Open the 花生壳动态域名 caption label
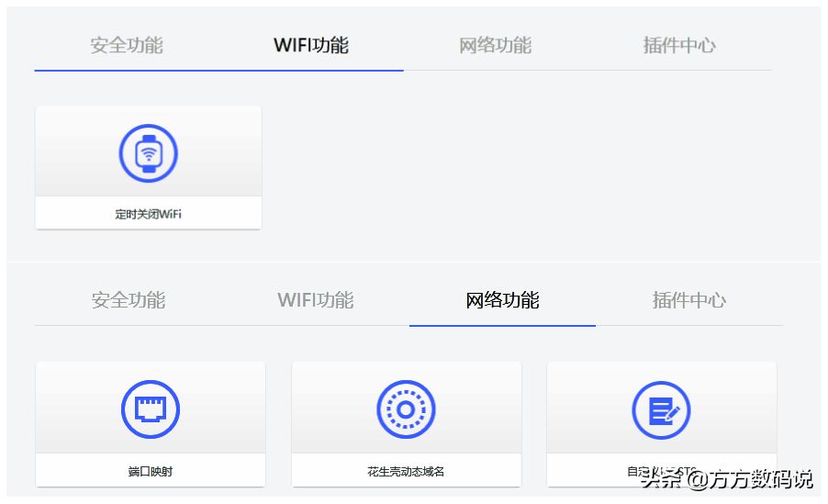This screenshot has height=504, width=828. (406, 471)
